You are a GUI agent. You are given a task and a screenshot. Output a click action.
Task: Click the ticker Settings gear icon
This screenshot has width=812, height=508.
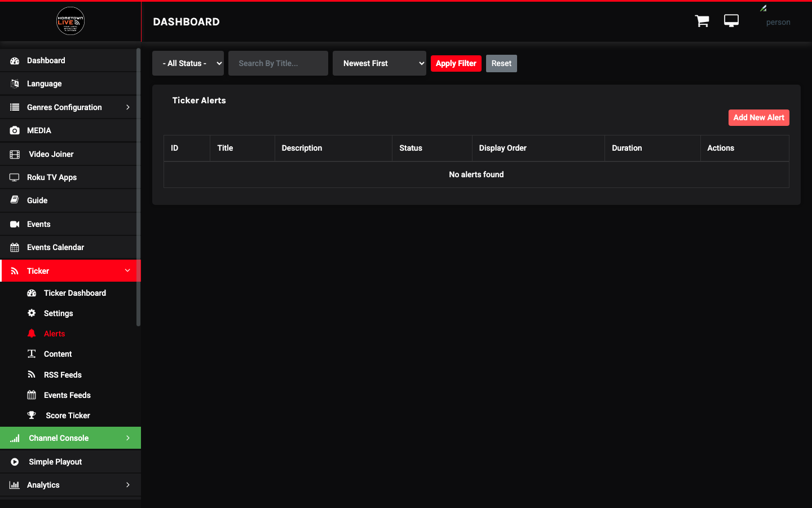tap(32, 313)
